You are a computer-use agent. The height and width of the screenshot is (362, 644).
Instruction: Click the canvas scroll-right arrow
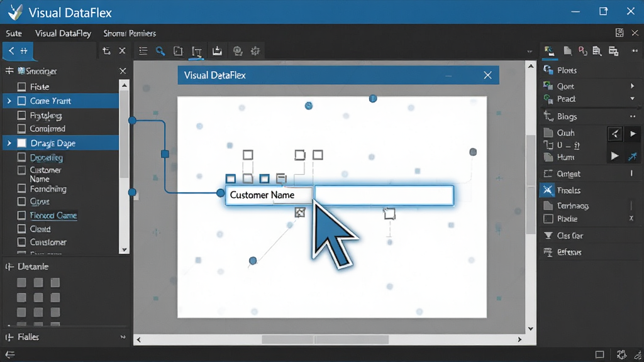coord(519,339)
